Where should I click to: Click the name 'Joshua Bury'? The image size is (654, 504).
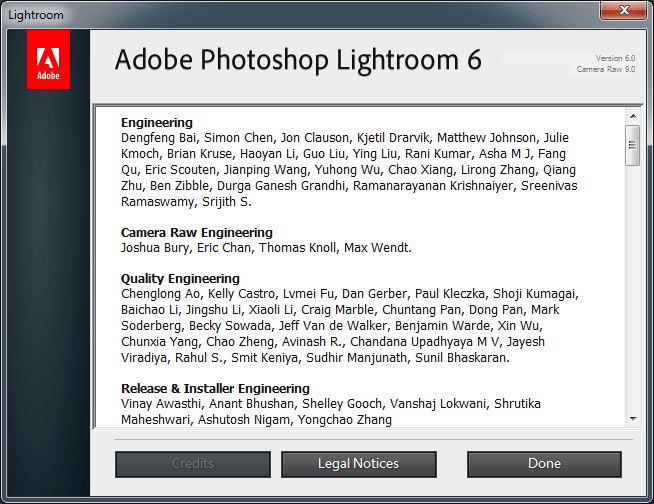tap(155, 248)
